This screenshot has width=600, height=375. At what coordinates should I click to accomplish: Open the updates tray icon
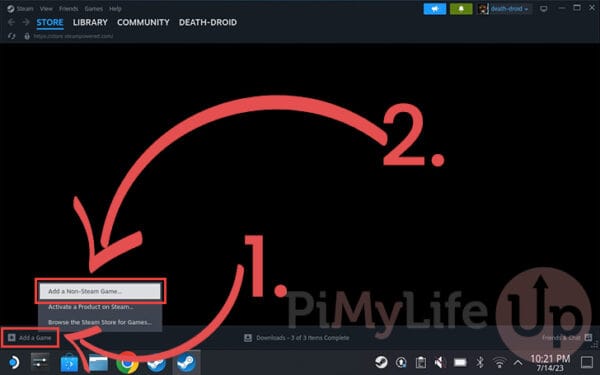(401, 362)
